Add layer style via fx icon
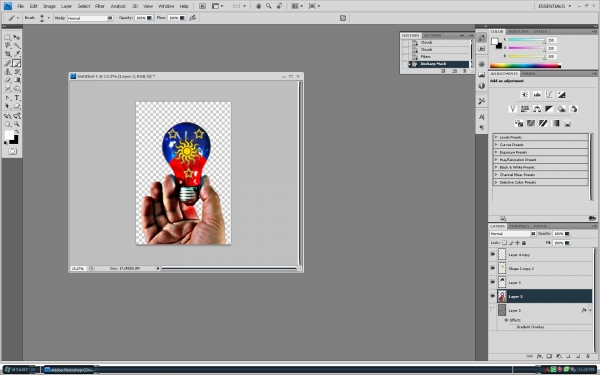The height and width of the screenshot is (375, 600). click(x=540, y=356)
